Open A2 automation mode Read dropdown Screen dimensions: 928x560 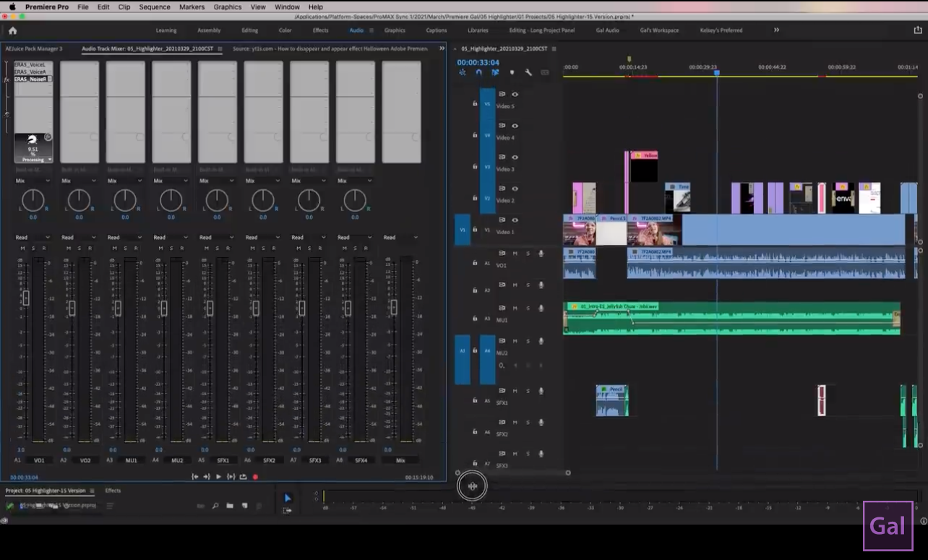click(79, 237)
